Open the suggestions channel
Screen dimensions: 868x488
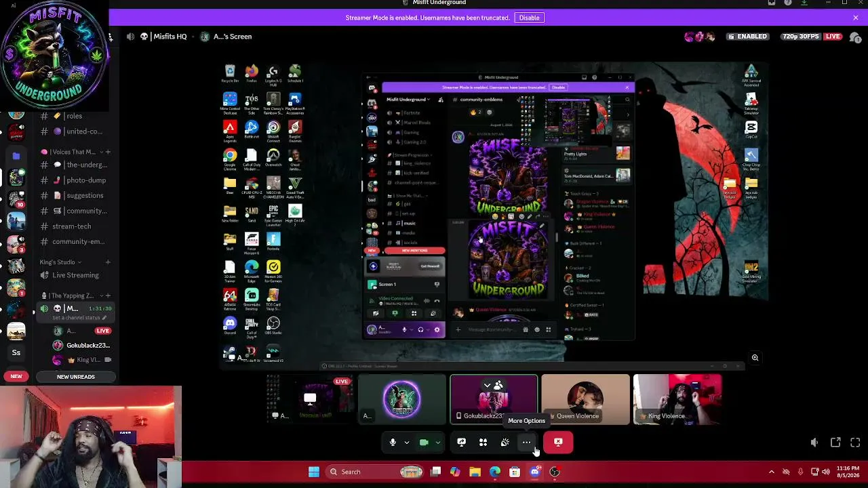pos(73,195)
